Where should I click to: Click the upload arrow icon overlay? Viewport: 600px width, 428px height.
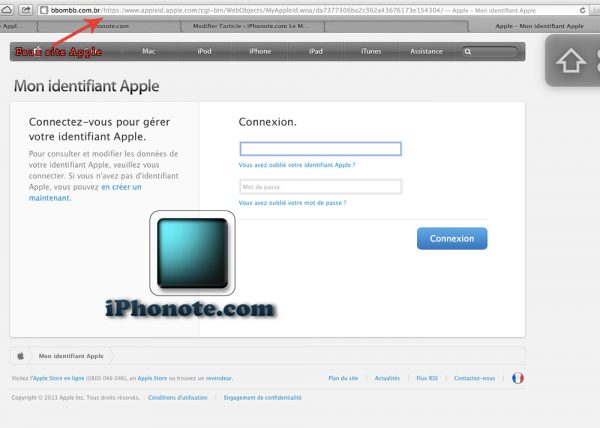(571, 60)
